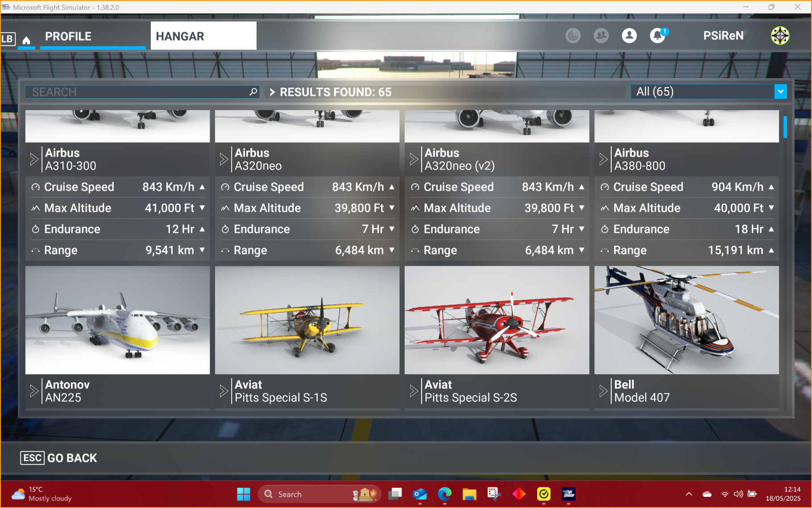Viewport: 812px width, 508px height.
Task: Open Microsoft Edge from the taskbar
Action: [x=444, y=494]
